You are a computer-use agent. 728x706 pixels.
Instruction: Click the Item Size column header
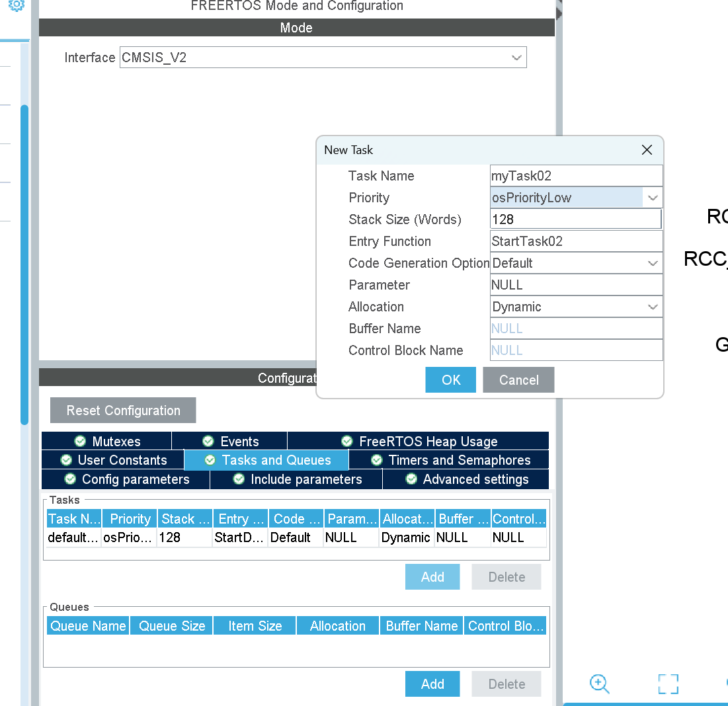(255, 626)
